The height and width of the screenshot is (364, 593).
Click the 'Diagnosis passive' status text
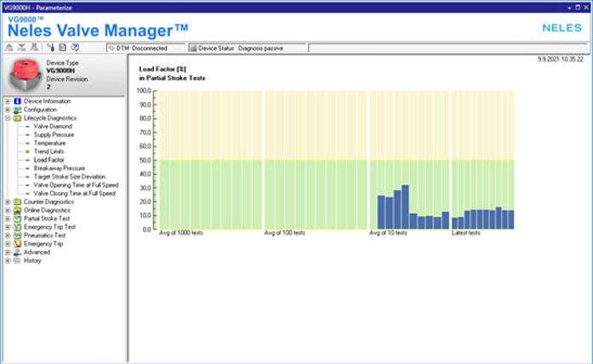tap(260, 48)
